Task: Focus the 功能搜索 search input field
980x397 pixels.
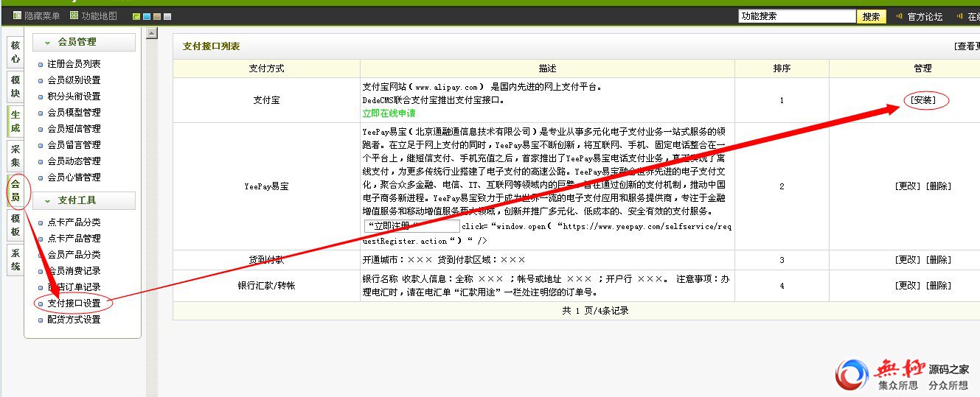Action: coord(796,16)
